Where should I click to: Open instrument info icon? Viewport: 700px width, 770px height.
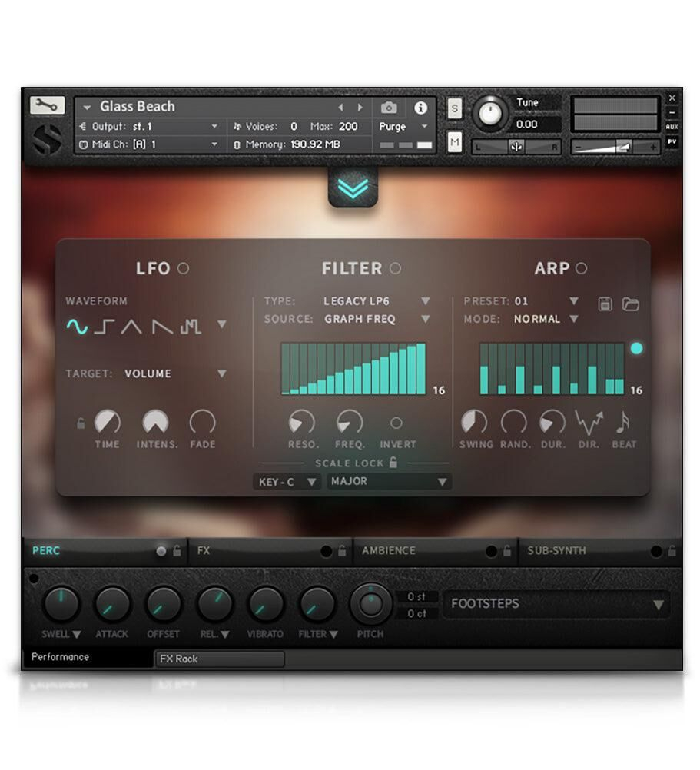click(x=420, y=108)
